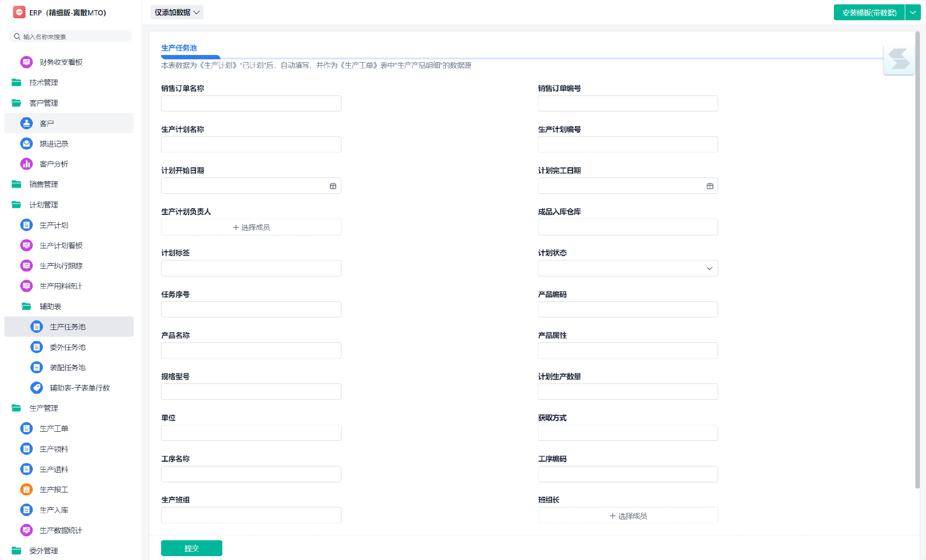Open 委外任务池 in the sidebar

68,347
